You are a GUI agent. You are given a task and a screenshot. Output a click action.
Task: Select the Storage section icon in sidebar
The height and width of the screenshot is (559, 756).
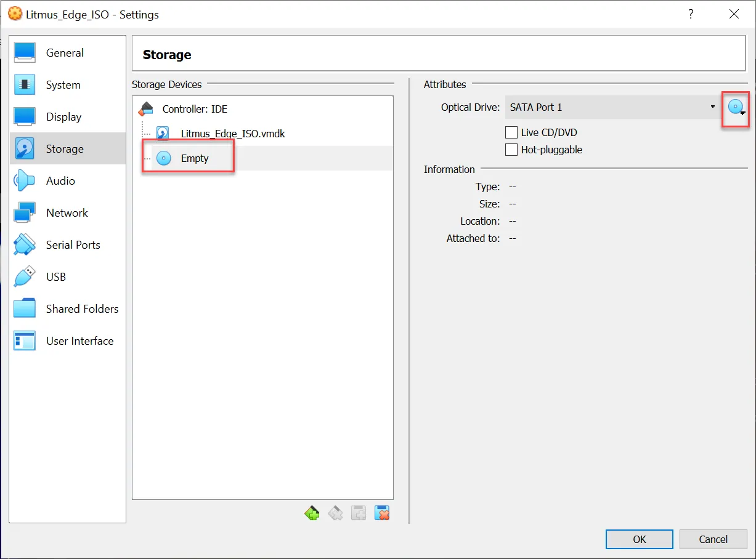(x=25, y=148)
